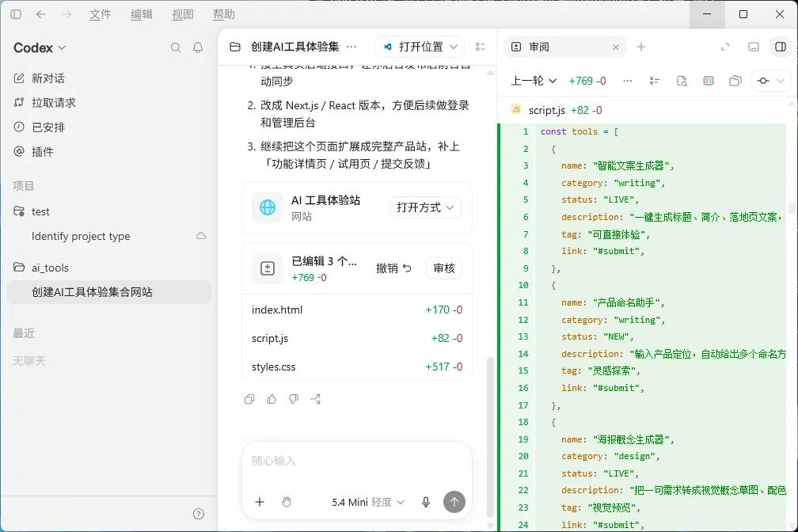
Task: Close the 审阅 tab
Action: click(x=616, y=47)
